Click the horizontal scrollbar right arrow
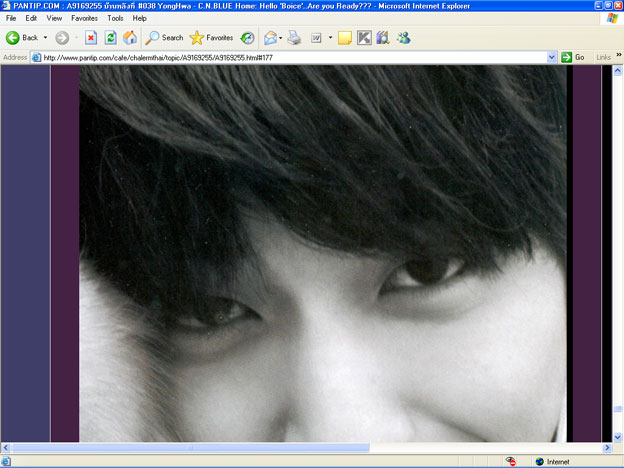This screenshot has height=468, width=624. (x=607, y=448)
